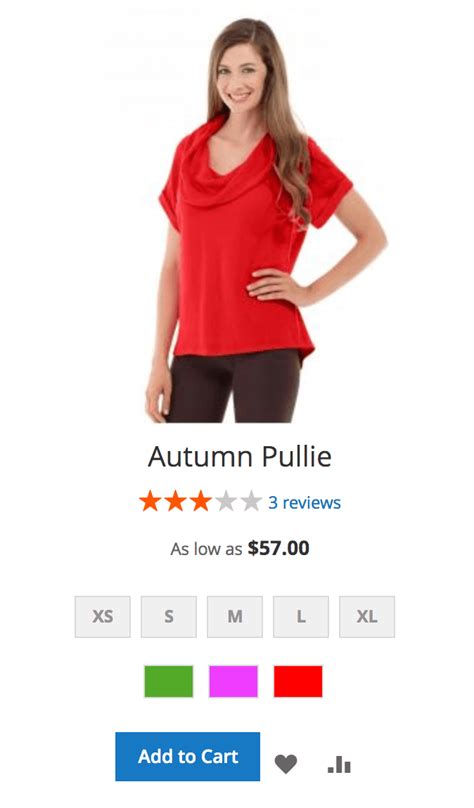Click the fourth gray rating star
Image resolution: width=474 pixels, height=808 pixels.
(226, 501)
